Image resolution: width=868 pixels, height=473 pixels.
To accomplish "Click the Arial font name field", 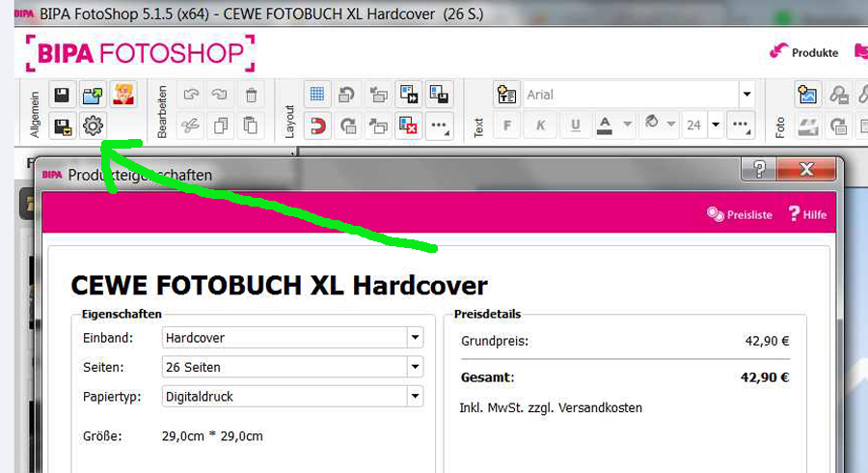I will 631,95.
